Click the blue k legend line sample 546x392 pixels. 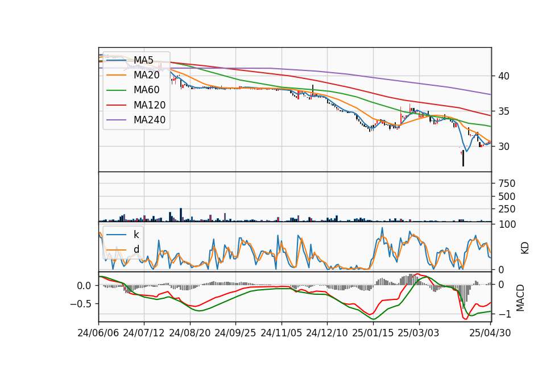click(x=116, y=235)
